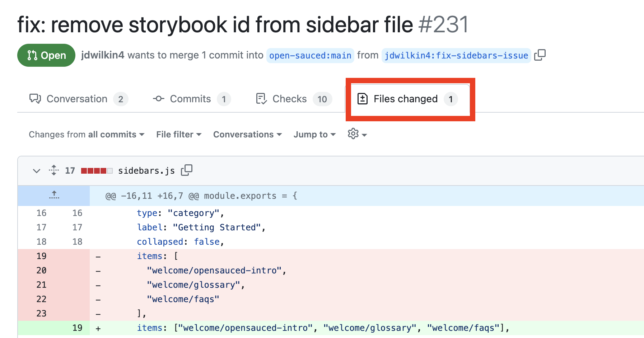Toggle expand all lines in sidebars.js diff
644x338 pixels.
click(x=53, y=170)
